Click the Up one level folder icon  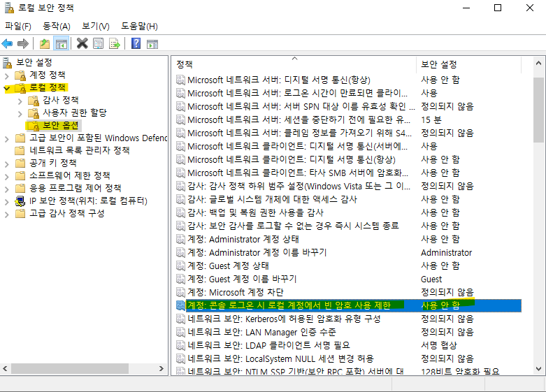coord(45,43)
